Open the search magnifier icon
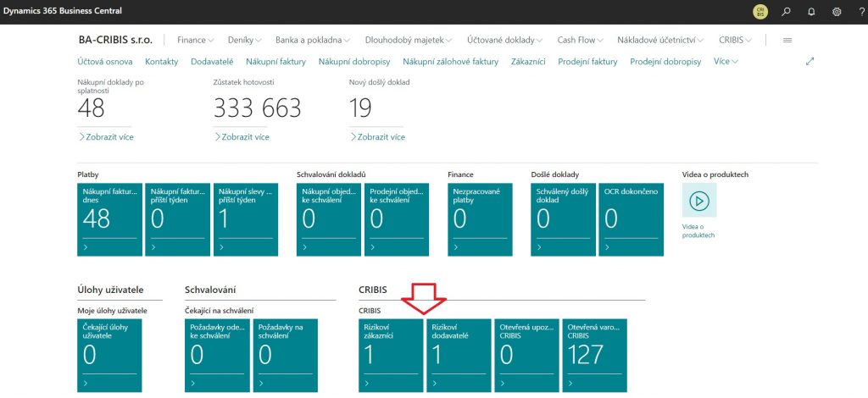Screen dimensions: 868x398 coord(786,12)
